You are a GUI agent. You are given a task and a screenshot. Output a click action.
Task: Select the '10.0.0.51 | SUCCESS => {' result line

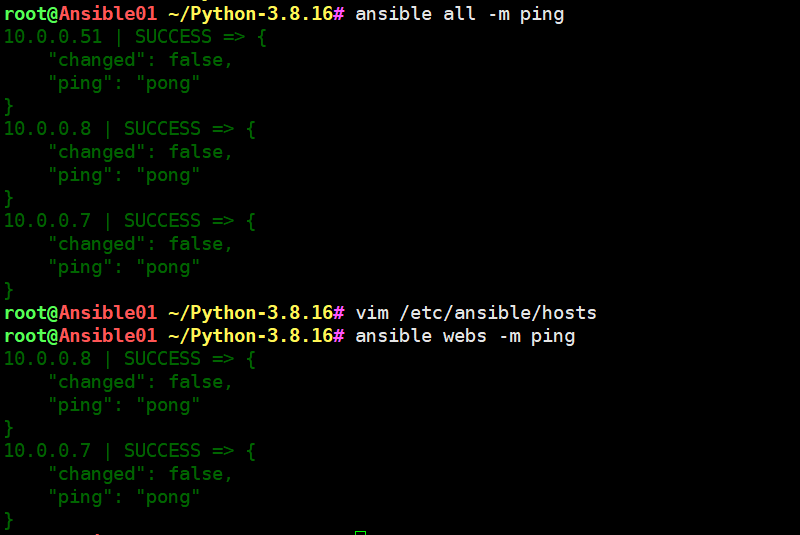pyautogui.click(x=135, y=37)
